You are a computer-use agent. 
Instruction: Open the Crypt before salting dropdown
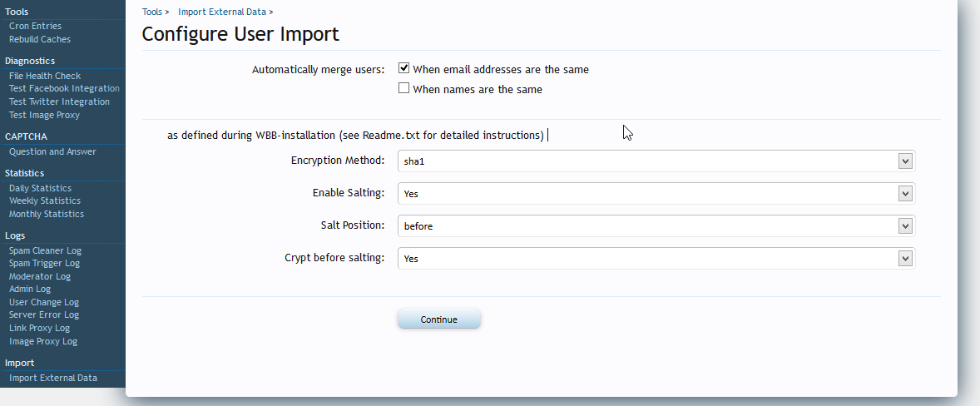click(x=656, y=259)
